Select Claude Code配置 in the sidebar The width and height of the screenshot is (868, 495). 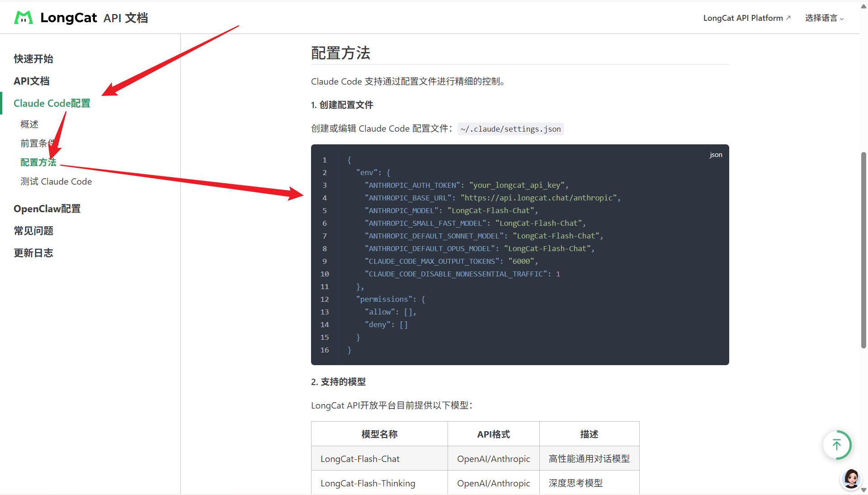coord(52,103)
